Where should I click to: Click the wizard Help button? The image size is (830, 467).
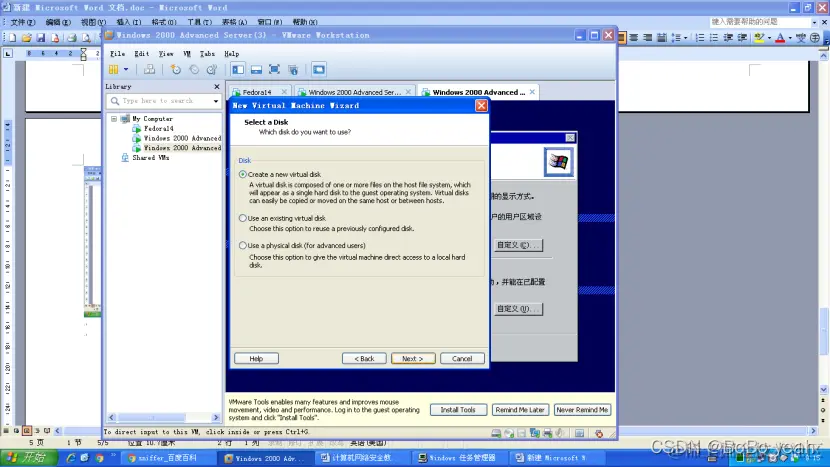click(x=256, y=358)
